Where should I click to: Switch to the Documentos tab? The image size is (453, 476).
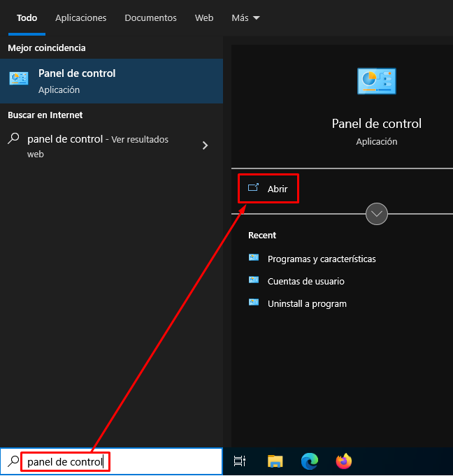click(150, 18)
